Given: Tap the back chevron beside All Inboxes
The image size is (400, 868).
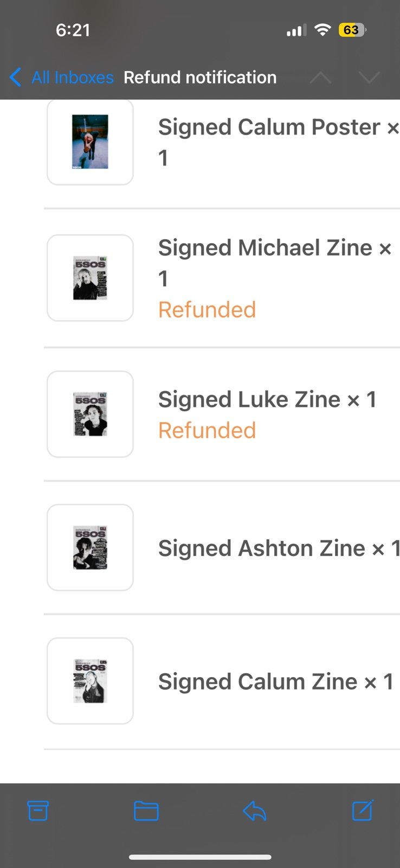Looking at the screenshot, I should [16, 78].
